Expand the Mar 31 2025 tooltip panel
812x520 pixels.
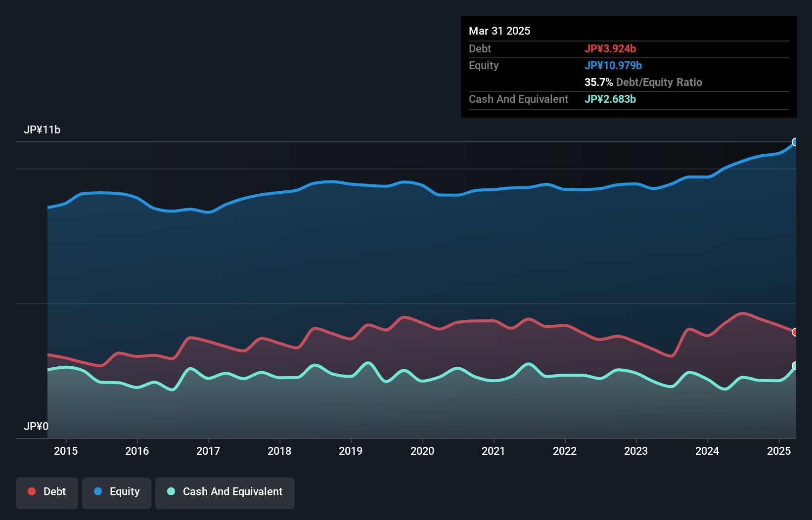[499, 31]
